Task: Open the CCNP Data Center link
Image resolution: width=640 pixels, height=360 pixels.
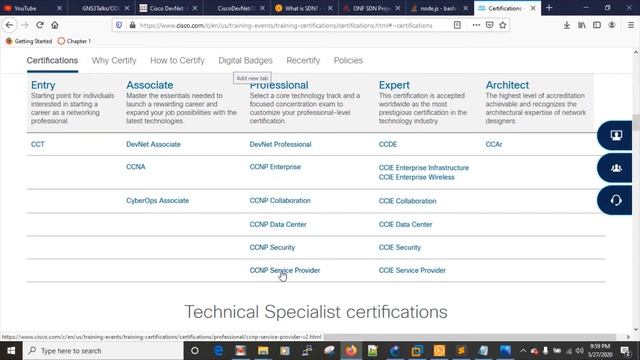Action: [278, 224]
